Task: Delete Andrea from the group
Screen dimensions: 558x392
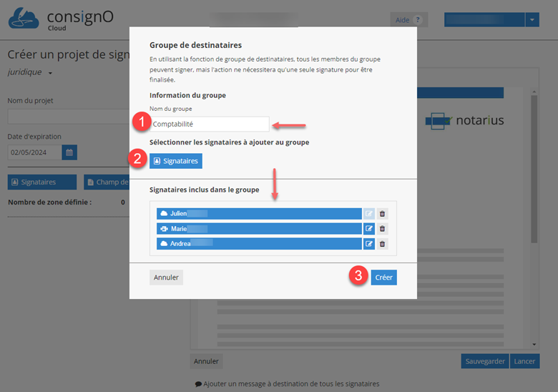Action: [383, 244]
